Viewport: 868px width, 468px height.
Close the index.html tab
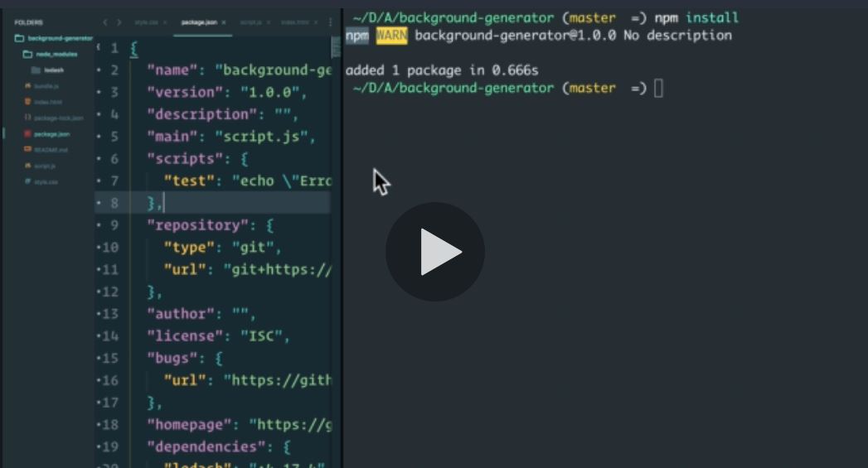316,22
